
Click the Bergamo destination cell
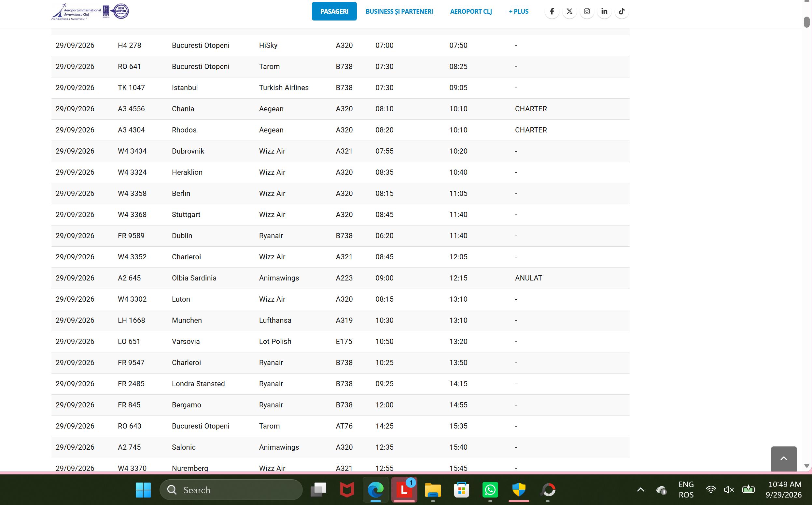coord(187,405)
